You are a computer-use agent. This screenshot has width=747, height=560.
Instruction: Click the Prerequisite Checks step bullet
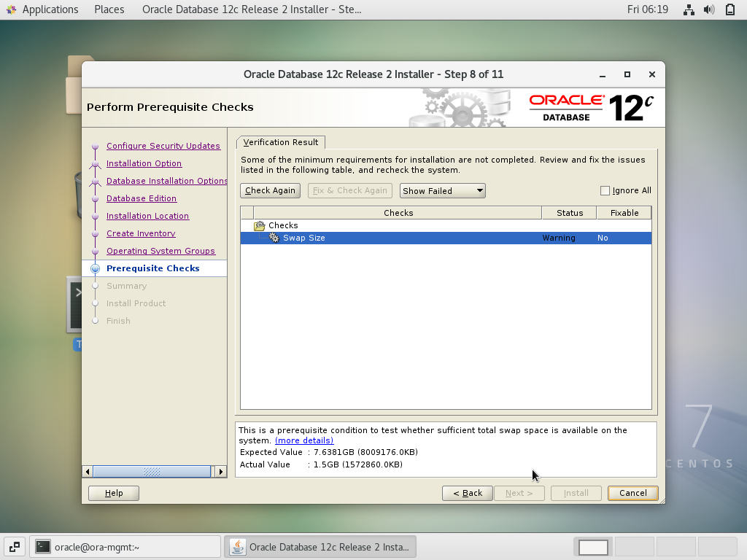click(x=96, y=268)
